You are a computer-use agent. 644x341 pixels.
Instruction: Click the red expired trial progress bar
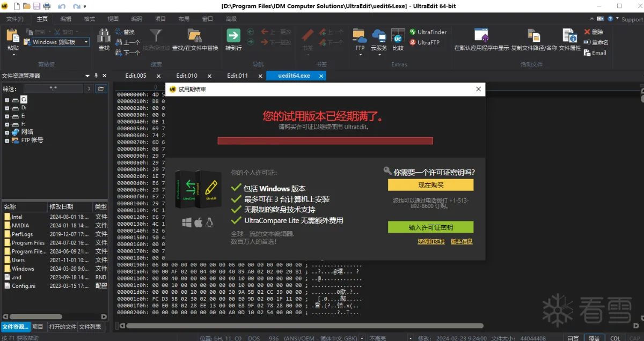325,140
